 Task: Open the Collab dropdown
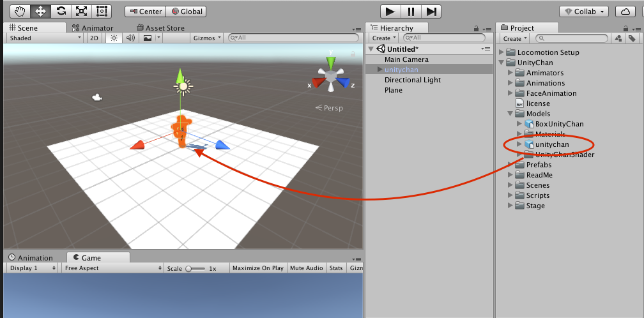point(584,11)
